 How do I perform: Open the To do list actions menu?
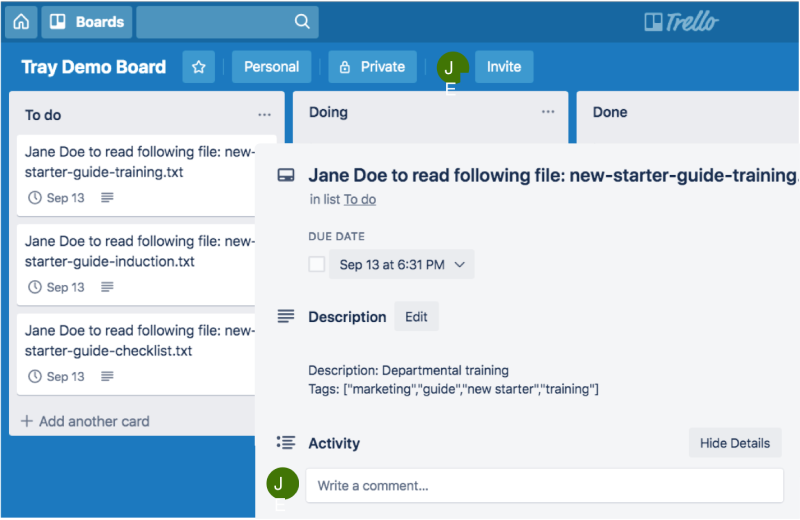pyautogui.click(x=264, y=115)
